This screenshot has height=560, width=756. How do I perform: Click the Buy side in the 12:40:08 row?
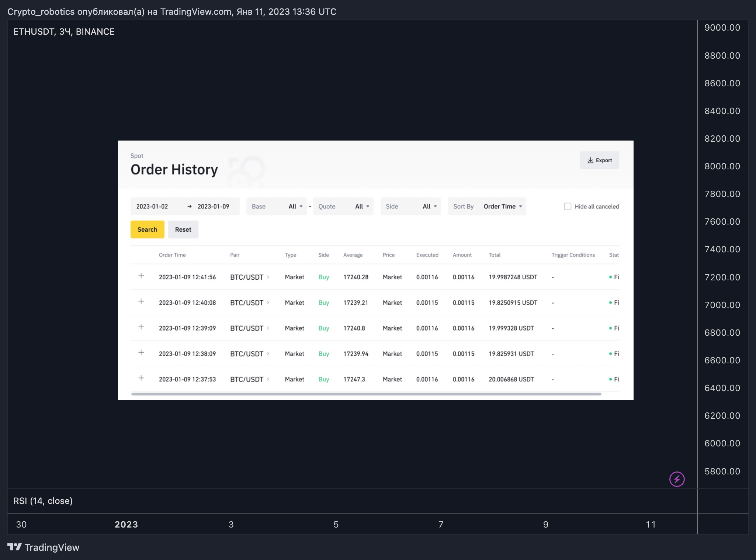[323, 303]
